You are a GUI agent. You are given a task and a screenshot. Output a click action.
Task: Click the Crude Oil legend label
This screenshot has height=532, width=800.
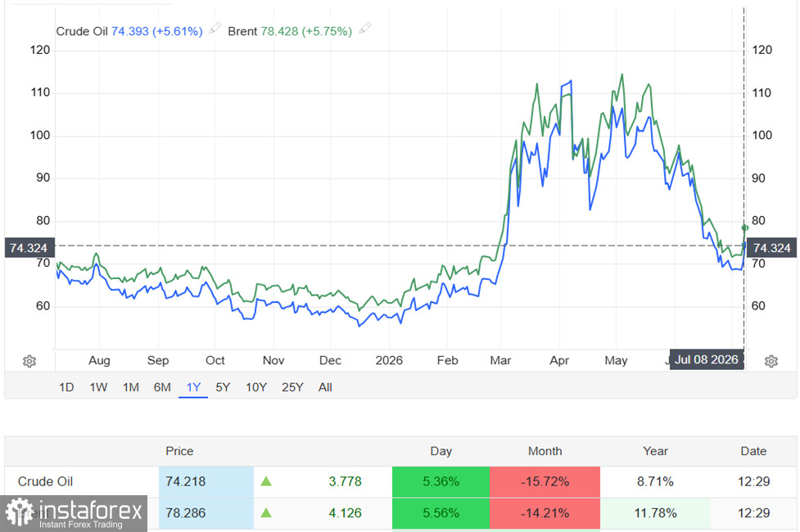(x=82, y=32)
